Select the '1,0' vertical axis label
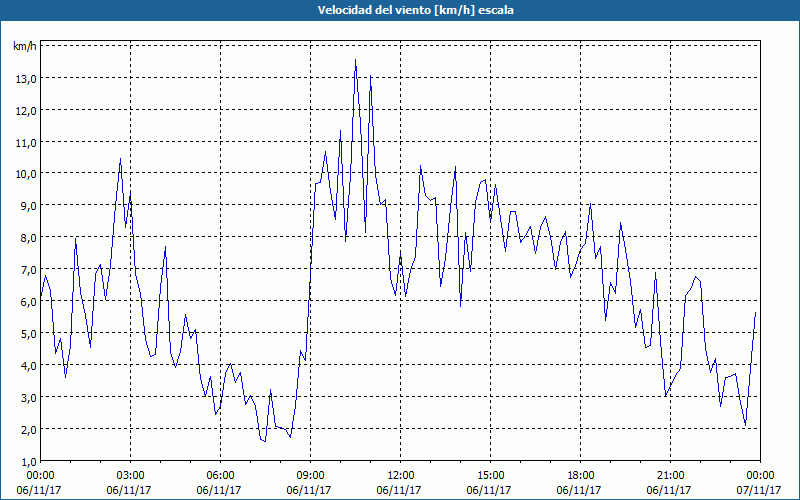Image resolution: width=800 pixels, height=500 pixels. click(x=29, y=461)
